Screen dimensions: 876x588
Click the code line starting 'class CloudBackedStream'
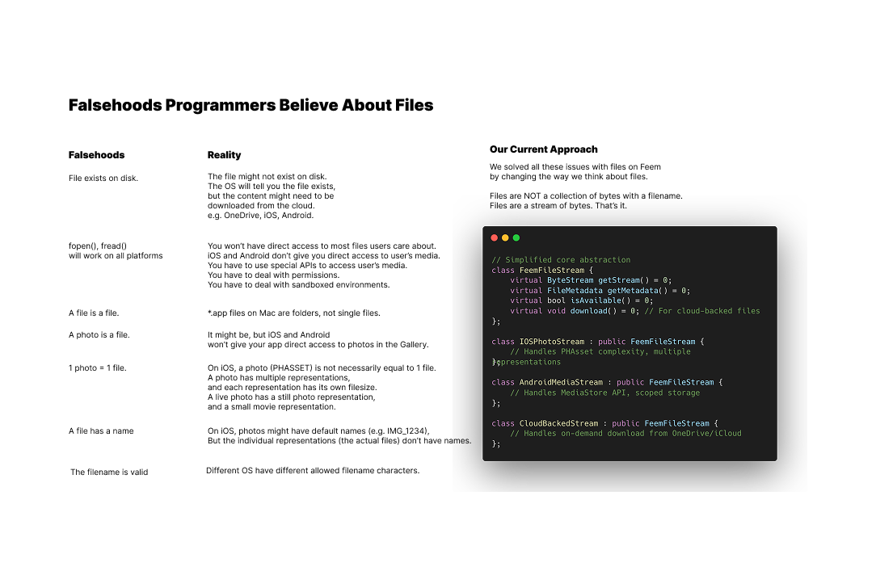(x=605, y=423)
